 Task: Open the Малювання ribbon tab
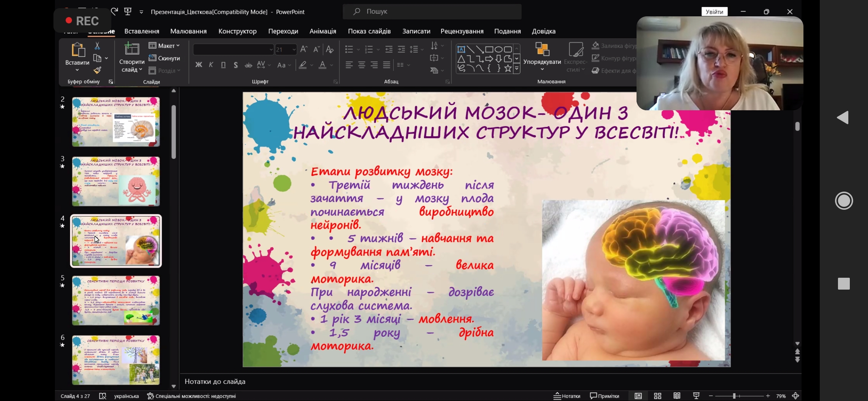click(x=188, y=31)
